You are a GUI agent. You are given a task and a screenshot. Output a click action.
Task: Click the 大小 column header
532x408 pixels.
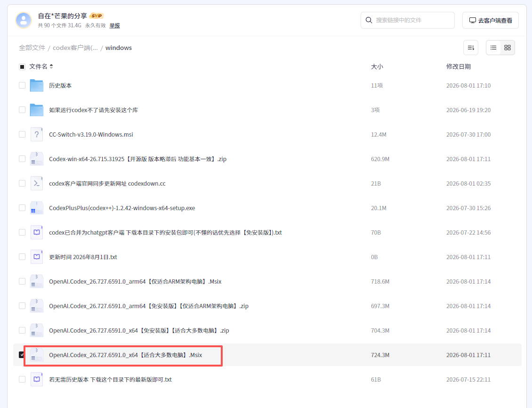pos(377,66)
